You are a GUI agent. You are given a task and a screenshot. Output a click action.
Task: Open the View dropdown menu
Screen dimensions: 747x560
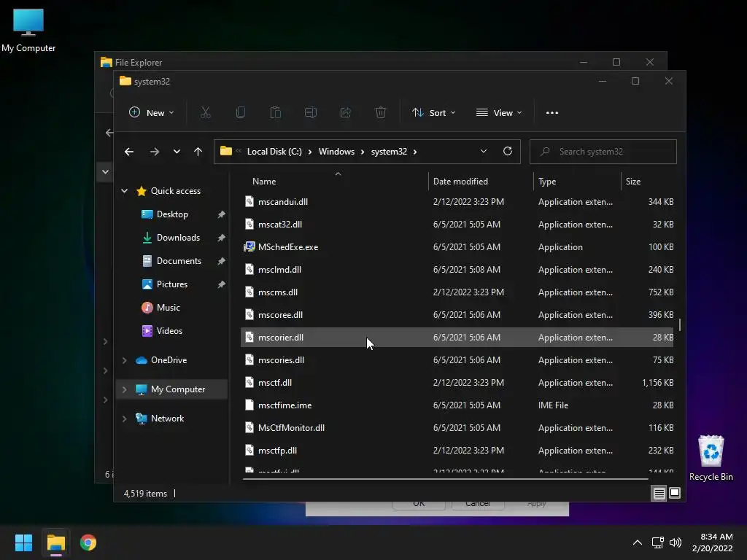tap(499, 113)
